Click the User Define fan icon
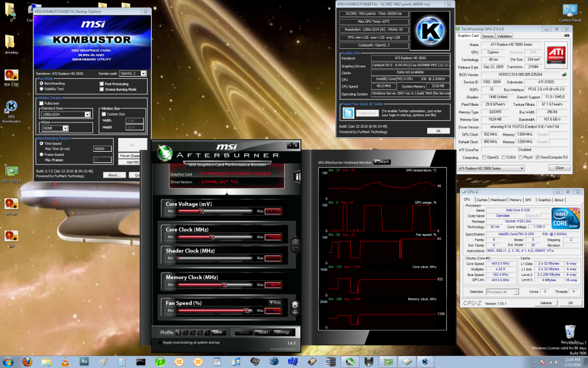The height and width of the screenshot is (368, 588). (295, 307)
